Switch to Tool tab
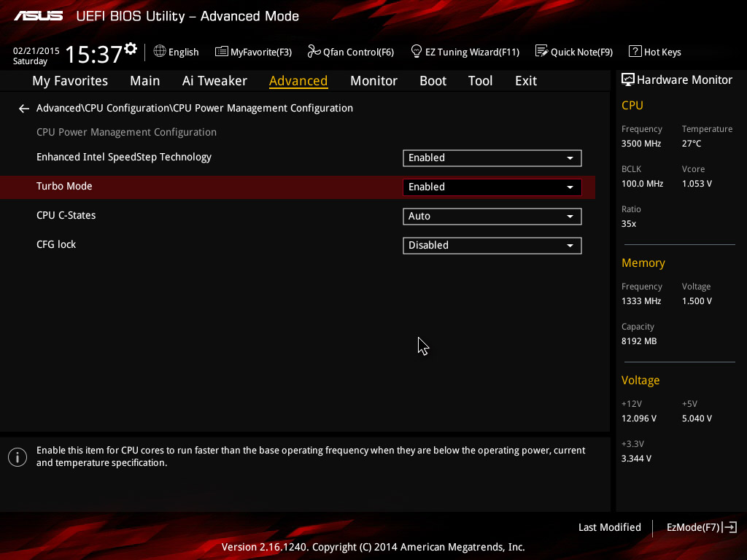The width and height of the screenshot is (747, 560). click(480, 81)
